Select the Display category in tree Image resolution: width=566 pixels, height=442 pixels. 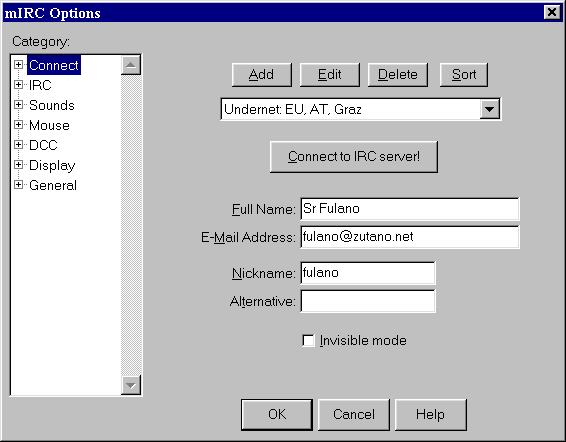pos(52,165)
